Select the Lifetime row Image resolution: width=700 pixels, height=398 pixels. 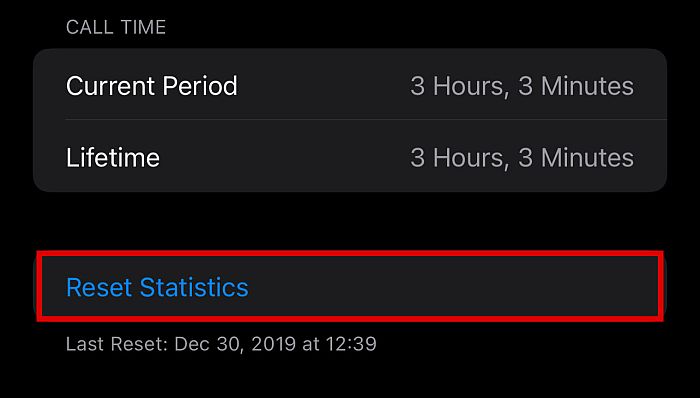tap(350, 156)
